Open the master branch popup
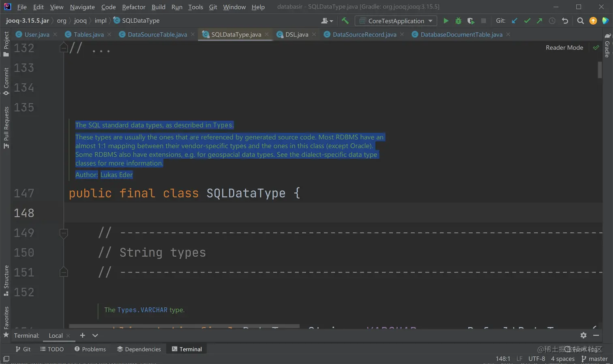Screen dimensions: 613x364 (594, 359)
